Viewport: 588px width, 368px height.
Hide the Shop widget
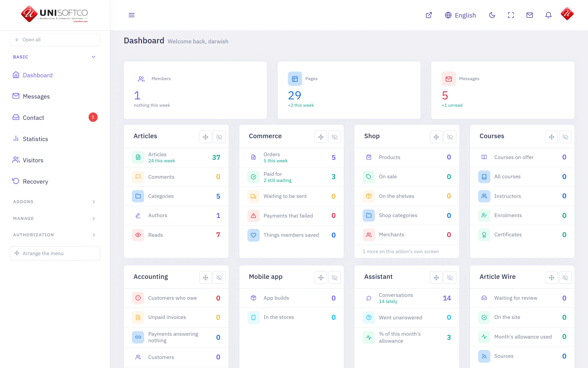point(450,137)
